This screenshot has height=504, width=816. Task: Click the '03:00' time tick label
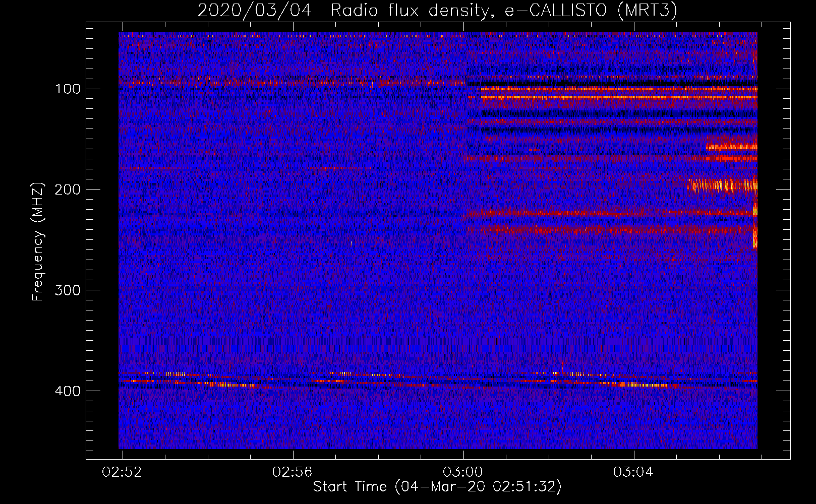pyautogui.click(x=463, y=472)
